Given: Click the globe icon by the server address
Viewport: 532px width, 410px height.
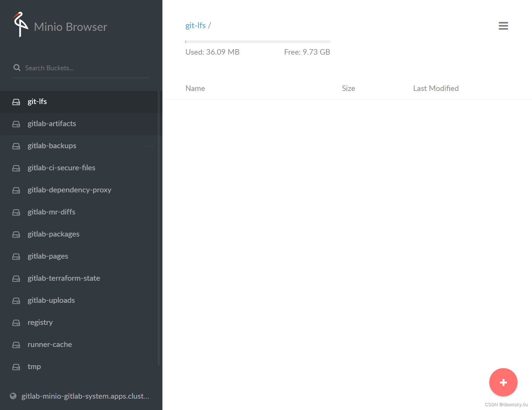Looking at the screenshot, I should [13, 396].
